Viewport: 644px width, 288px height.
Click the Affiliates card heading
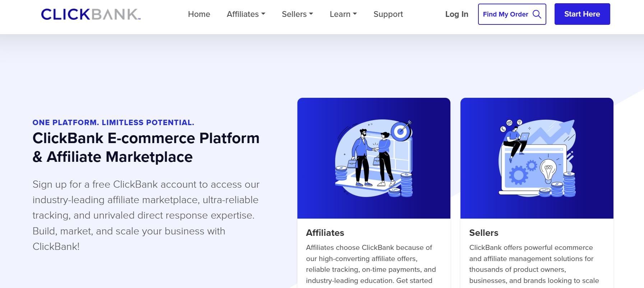(x=325, y=233)
